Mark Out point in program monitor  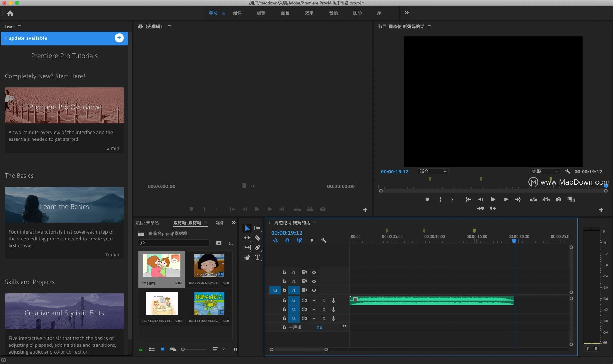[x=452, y=200]
